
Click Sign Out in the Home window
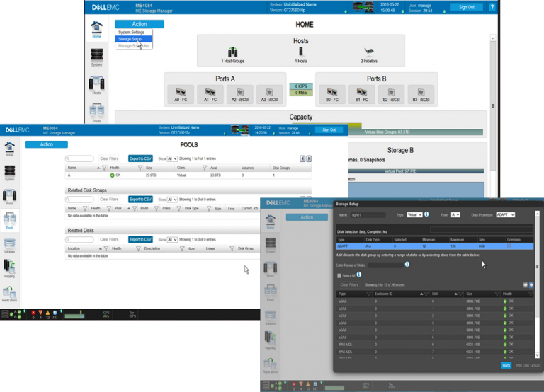tap(466, 7)
